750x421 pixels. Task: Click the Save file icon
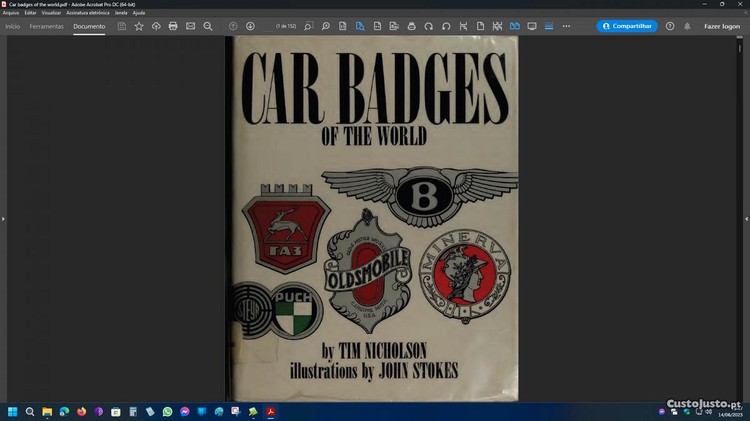coord(122,26)
